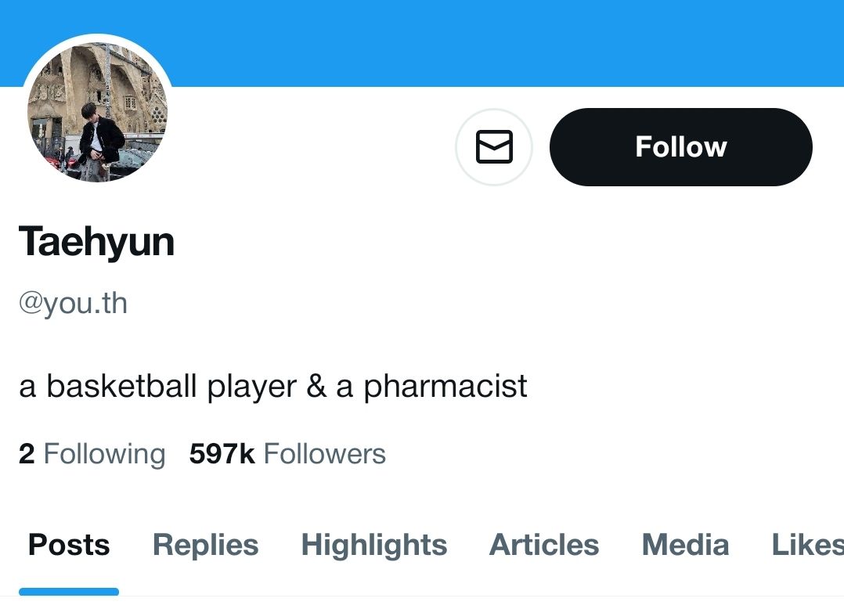This screenshot has height=616, width=844.
Task: Click the profile bio text
Action: pos(272,386)
